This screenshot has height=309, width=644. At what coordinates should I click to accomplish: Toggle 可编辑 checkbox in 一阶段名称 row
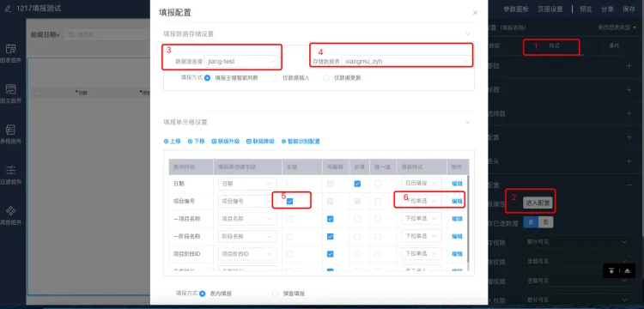coord(331,236)
